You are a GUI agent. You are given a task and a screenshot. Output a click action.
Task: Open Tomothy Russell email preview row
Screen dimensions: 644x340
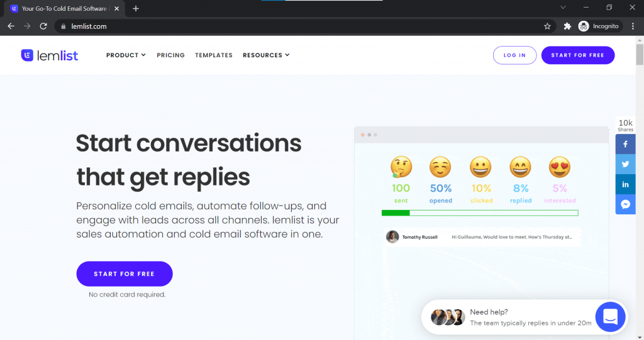482,237
